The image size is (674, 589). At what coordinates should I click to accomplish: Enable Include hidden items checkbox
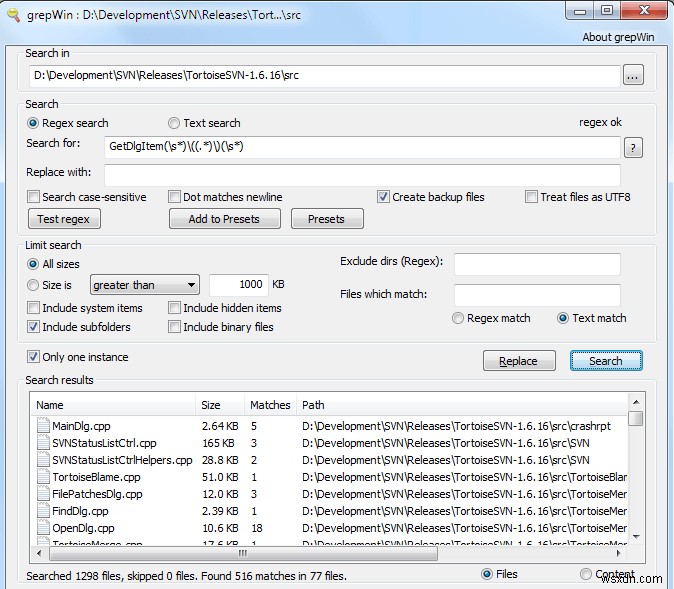click(x=174, y=308)
